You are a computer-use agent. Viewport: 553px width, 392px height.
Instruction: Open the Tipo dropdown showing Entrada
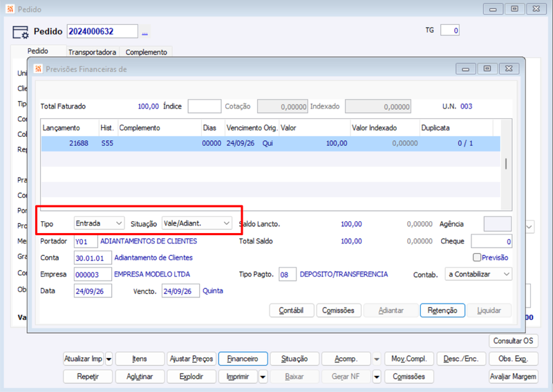(x=99, y=223)
